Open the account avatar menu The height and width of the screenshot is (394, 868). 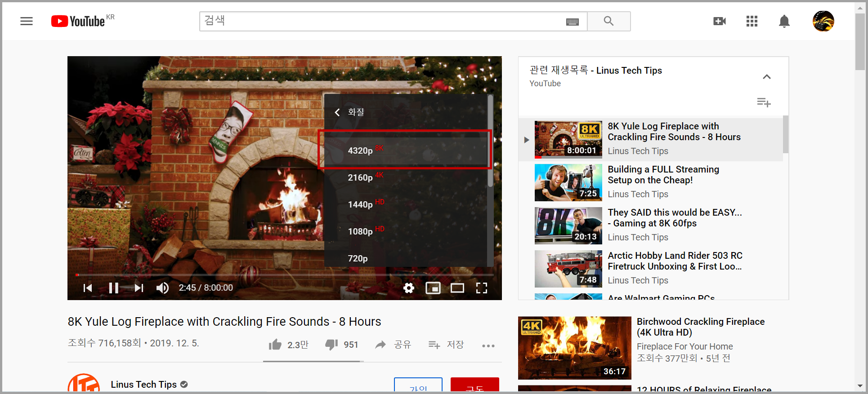pyautogui.click(x=823, y=21)
